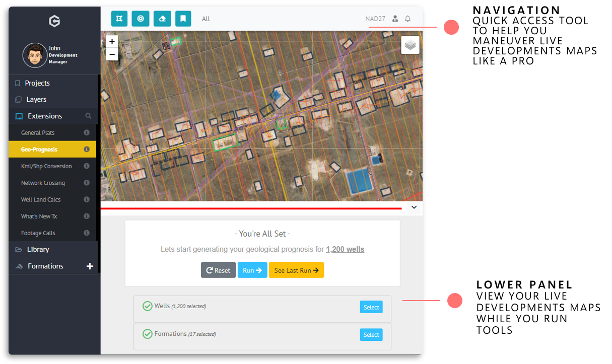
Task: Open the map layers control on the map
Action: 410,44
